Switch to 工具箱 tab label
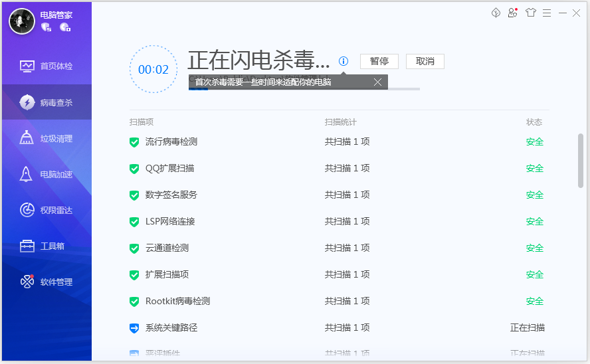This screenshot has height=364, width=590. click(x=52, y=246)
